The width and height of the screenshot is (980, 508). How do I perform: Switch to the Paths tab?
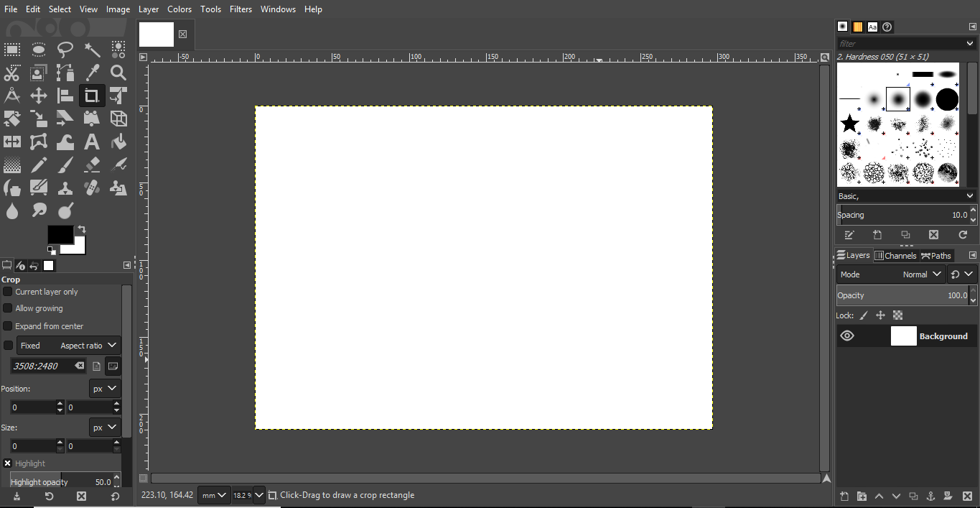[x=936, y=256]
